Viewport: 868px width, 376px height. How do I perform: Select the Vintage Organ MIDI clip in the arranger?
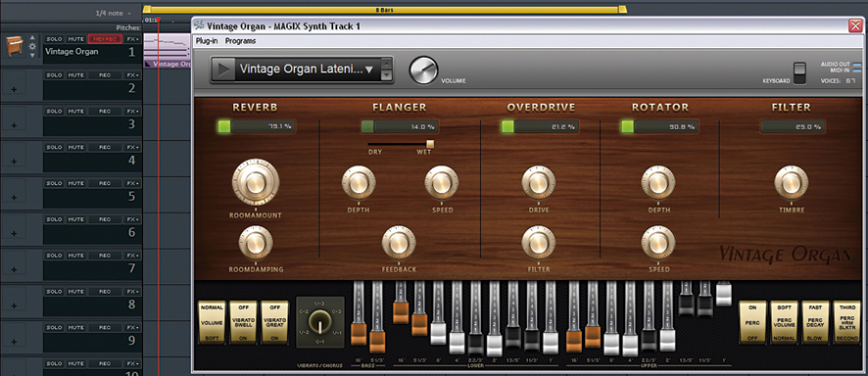pyautogui.click(x=168, y=51)
